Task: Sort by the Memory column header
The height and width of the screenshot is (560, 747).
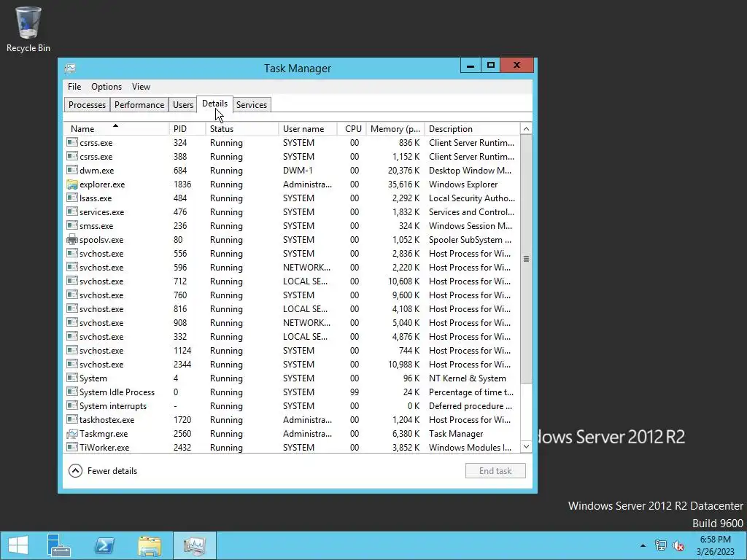Action: click(x=395, y=128)
